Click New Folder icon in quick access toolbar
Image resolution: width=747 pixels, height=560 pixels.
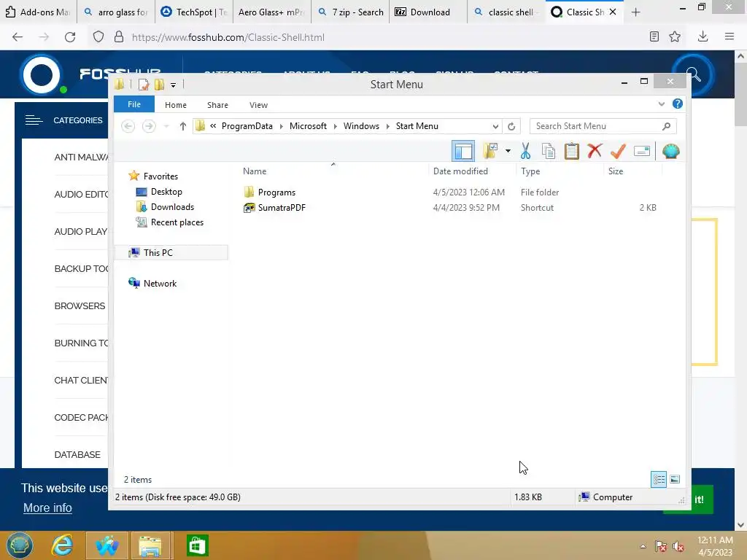pyautogui.click(x=159, y=85)
